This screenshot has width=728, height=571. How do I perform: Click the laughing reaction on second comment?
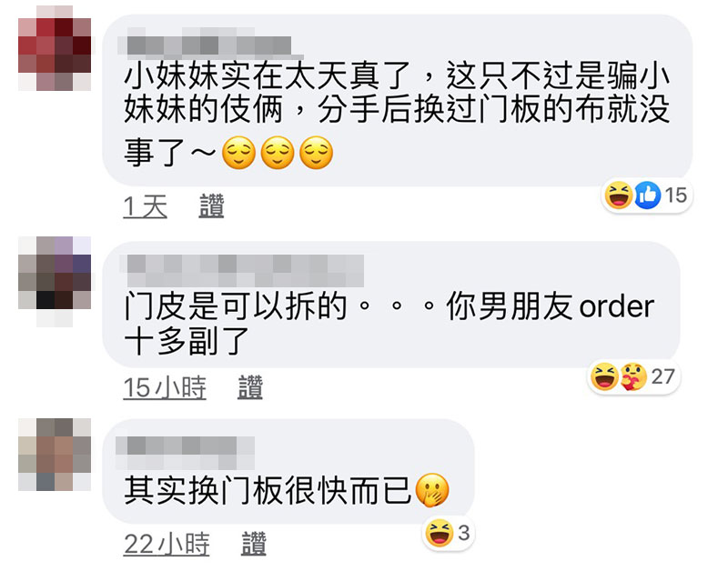(x=604, y=376)
